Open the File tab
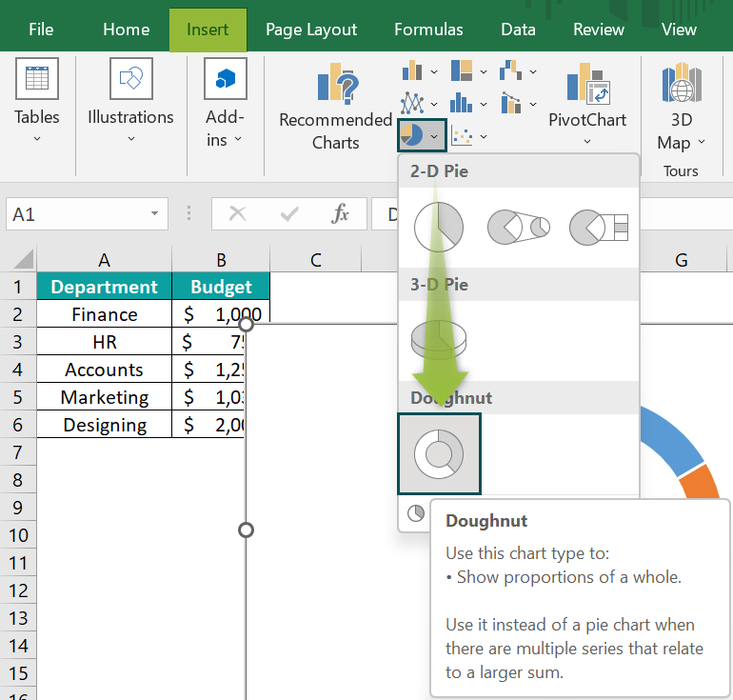 (x=41, y=30)
